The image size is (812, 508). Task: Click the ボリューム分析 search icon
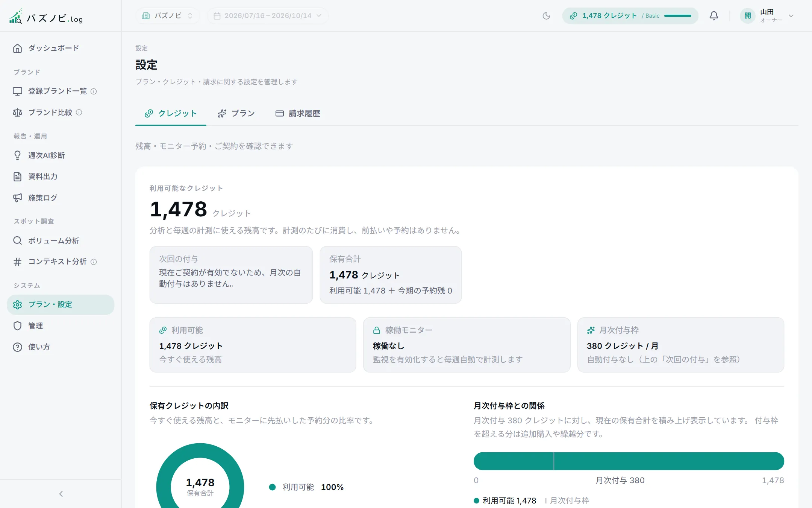pos(17,240)
